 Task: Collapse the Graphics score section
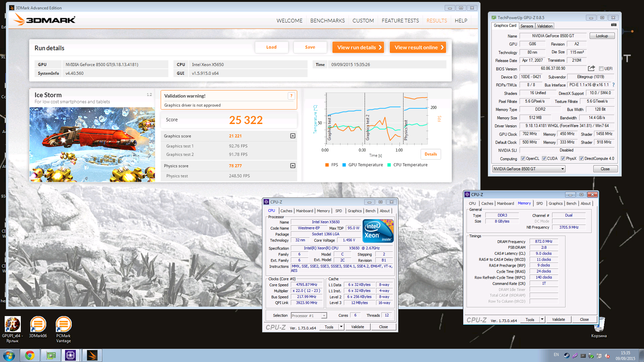point(293,136)
